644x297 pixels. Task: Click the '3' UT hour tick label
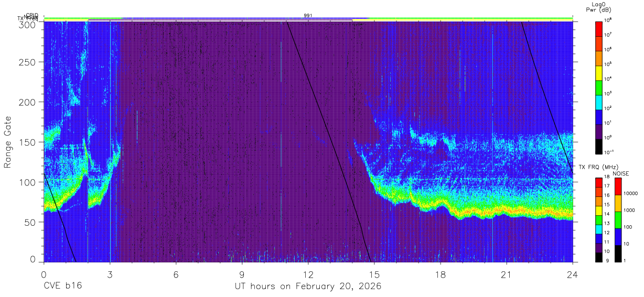110,274
